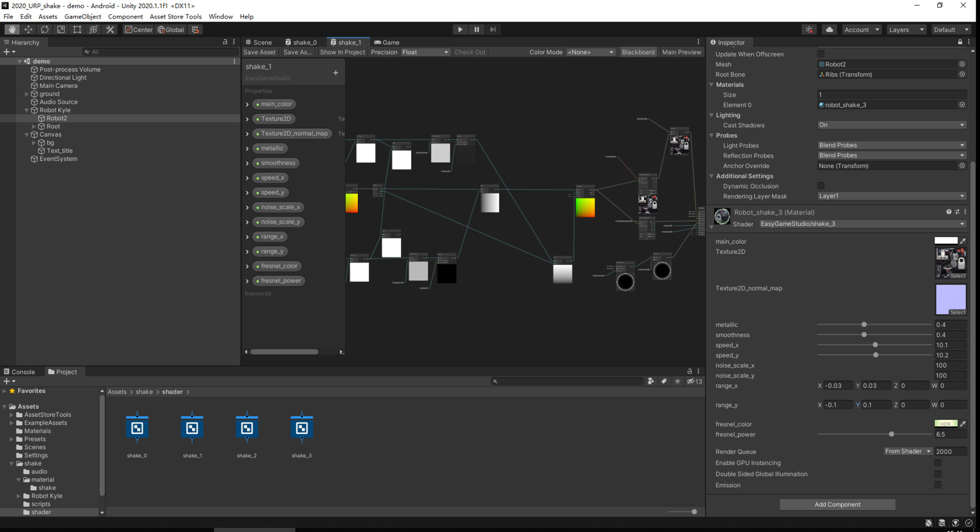Select the Hand tool in the toolbar
This screenshot has width=980, height=532.
11,29
